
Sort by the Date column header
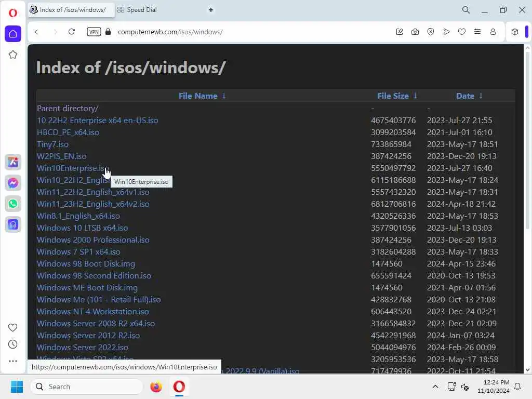click(469, 96)
